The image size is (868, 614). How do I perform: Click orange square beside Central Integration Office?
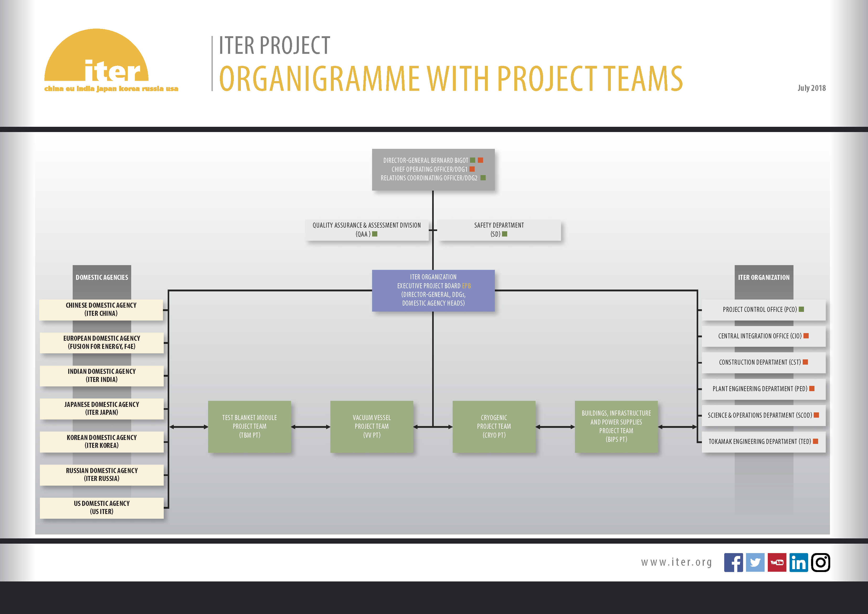[806, 336]
